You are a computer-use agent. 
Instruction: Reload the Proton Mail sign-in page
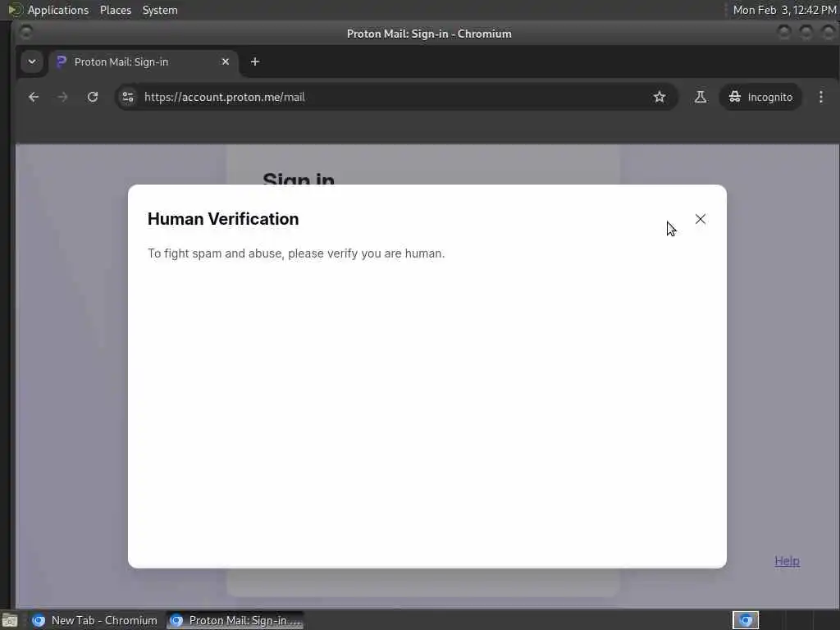[x=93, y=97]
